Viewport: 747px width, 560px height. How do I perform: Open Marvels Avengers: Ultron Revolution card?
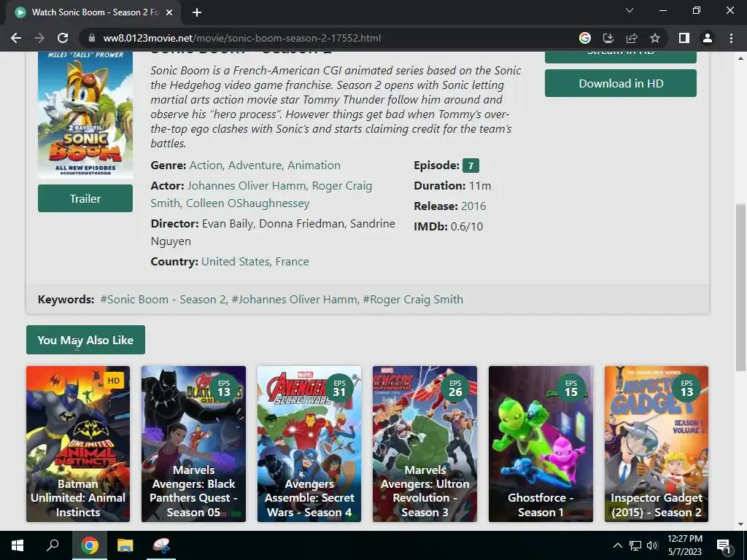[x=425, y=444]
